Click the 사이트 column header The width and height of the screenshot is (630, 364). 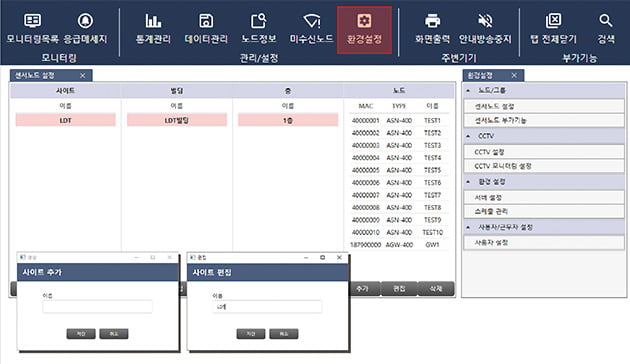(x=65, y=91)
